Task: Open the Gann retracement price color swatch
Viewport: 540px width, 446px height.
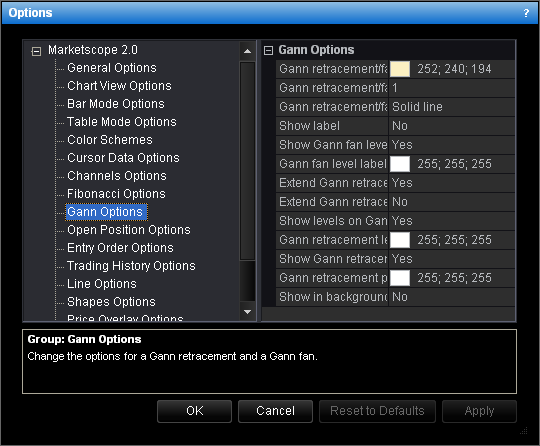Action: (x=400, y=278)
